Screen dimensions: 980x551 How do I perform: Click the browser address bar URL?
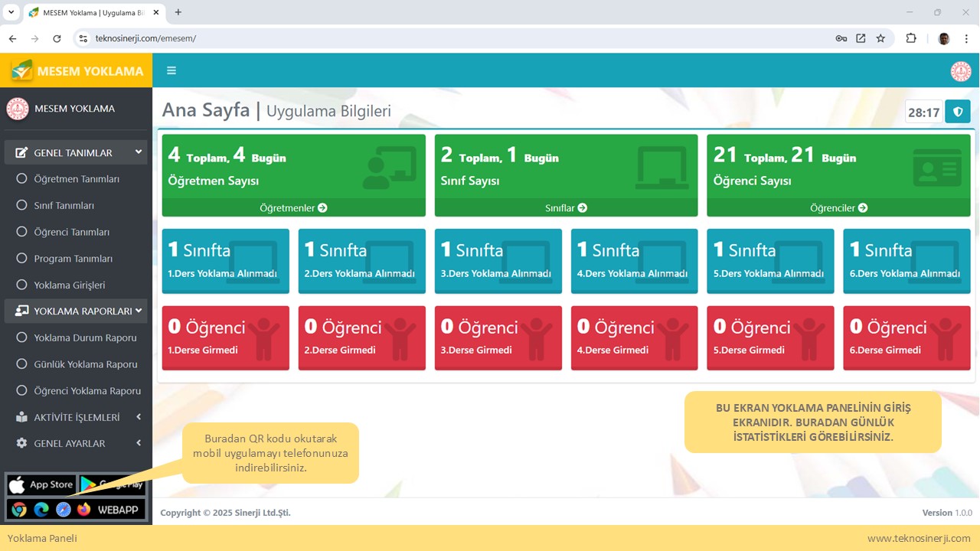[x=306, y=38]
